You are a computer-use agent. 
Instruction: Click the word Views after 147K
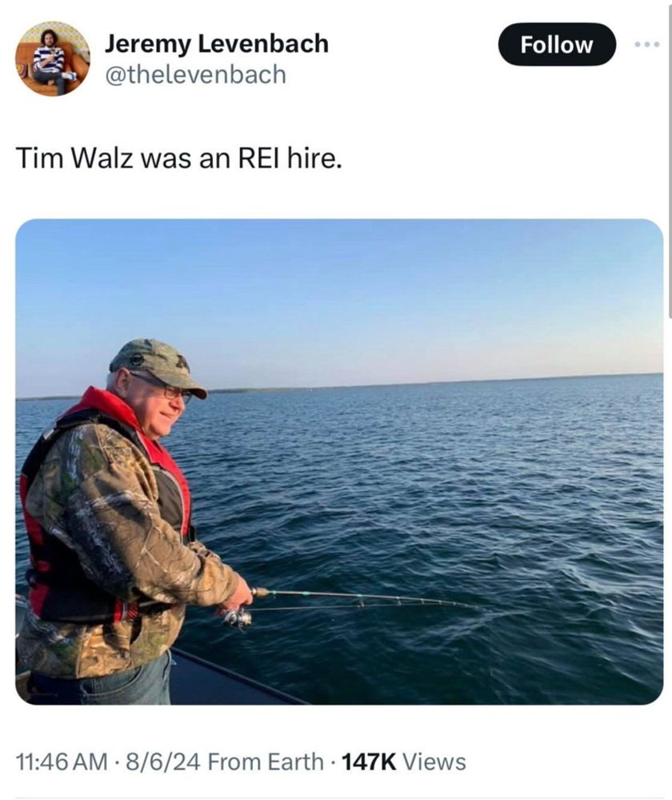(x=434, y=762)
